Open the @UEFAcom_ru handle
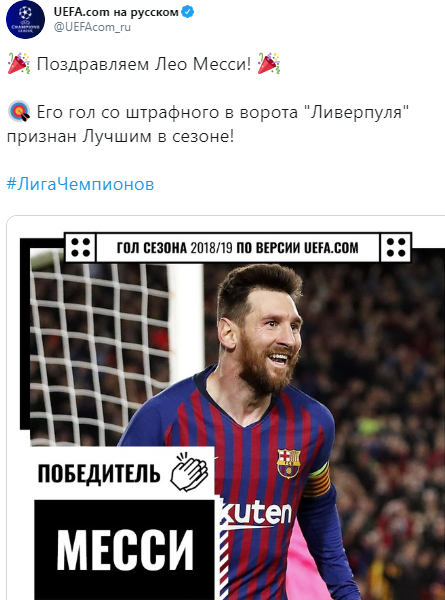This screenshot has height=600, width=445. [x=92, y=27]
